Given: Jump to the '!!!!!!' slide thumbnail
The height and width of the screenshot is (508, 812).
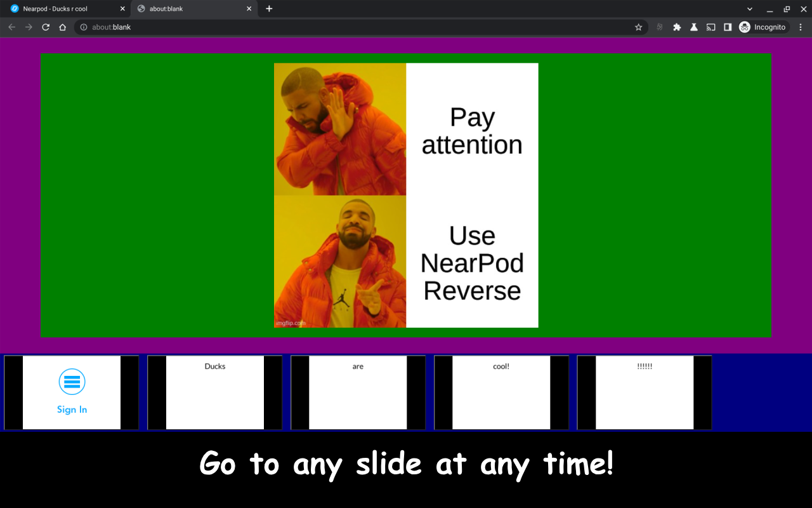Looking at the screenshot, I should pyautogui.click(x=645, y=392).
